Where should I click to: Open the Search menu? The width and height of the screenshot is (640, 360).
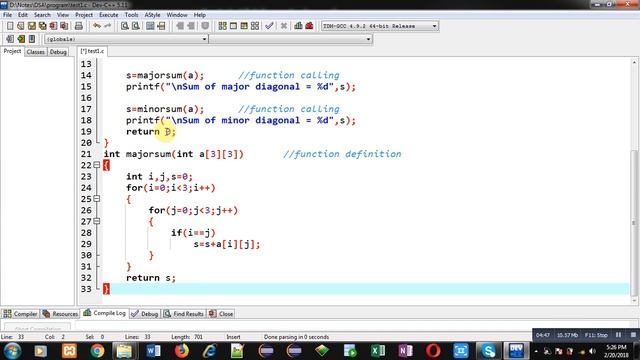[42, 15]
